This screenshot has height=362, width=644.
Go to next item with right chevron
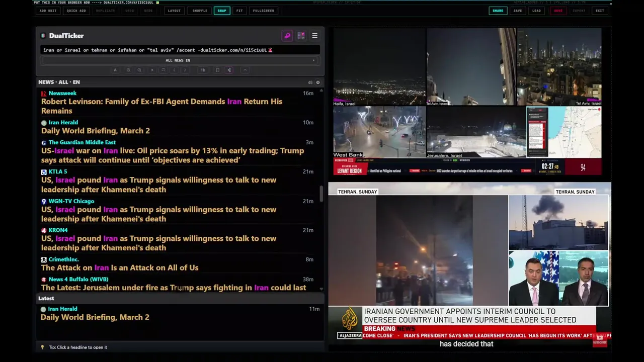(x=185, y=70)
